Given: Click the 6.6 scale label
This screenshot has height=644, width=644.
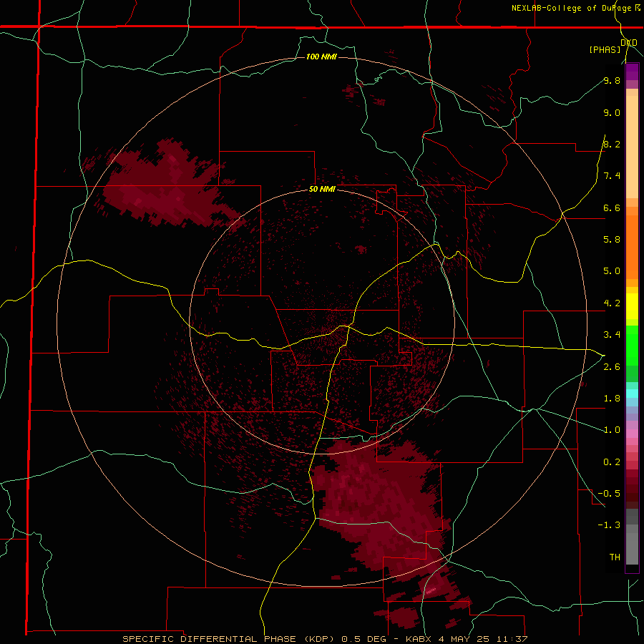Looking at the screenshot, I should pyautogui.click(x=612, y=208).
